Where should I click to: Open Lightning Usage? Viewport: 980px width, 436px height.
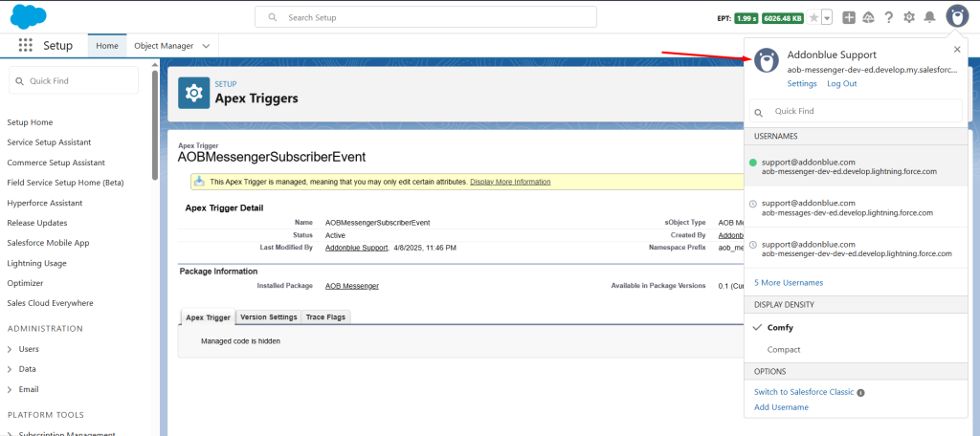coord(36,264)
